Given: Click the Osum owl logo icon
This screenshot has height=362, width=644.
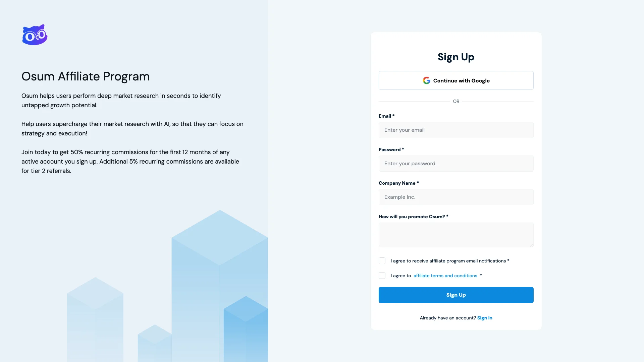Looking at the screenshot, I should point(35,35).
